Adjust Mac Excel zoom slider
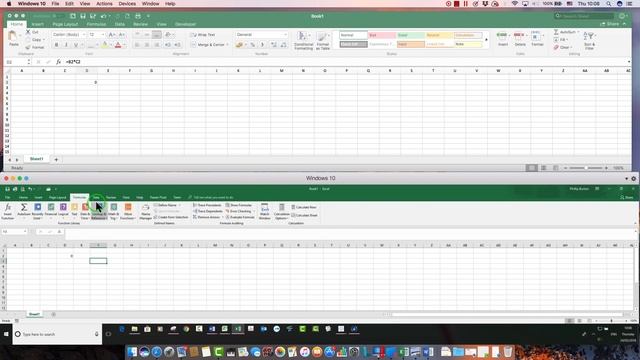 click(586, 168)
